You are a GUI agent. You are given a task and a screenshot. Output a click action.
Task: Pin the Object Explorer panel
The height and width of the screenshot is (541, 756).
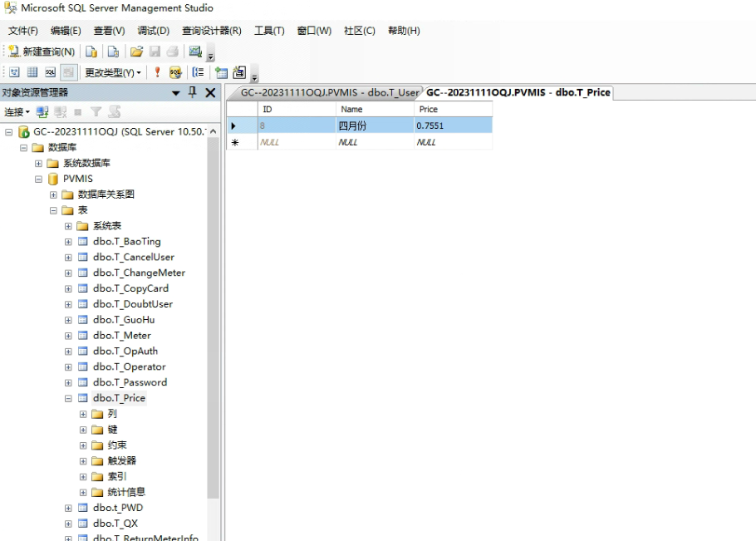193,92
